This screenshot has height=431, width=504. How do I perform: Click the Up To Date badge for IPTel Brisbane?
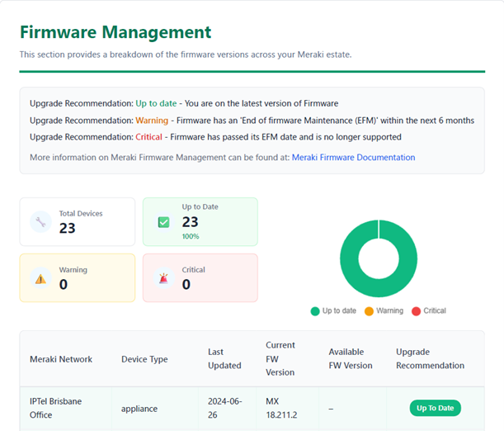click(436, 408)
